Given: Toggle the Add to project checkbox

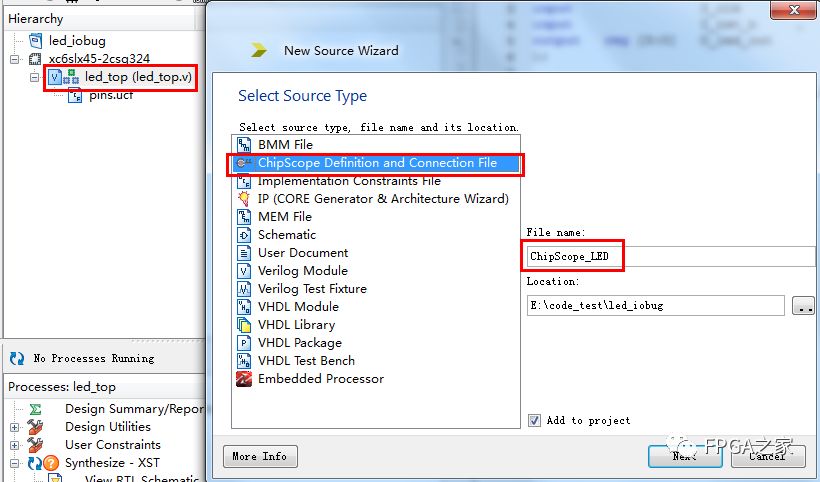Looking at the screenshot, I should (535, 421).
